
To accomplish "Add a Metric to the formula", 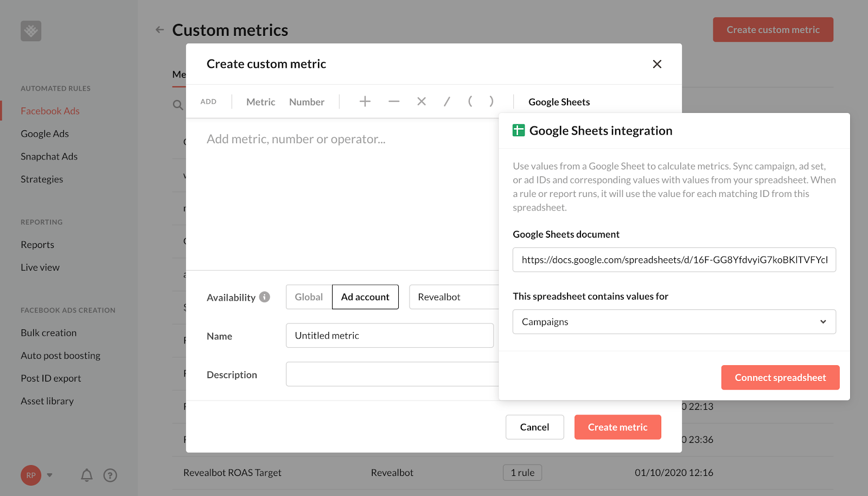I will [261, 102].
